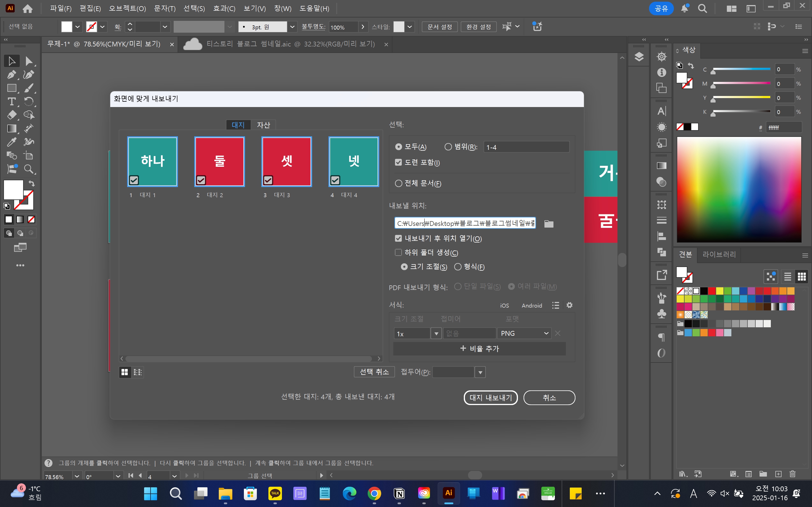
Task: Switch to small thumbnail view icon
Action: pos(138,372)
